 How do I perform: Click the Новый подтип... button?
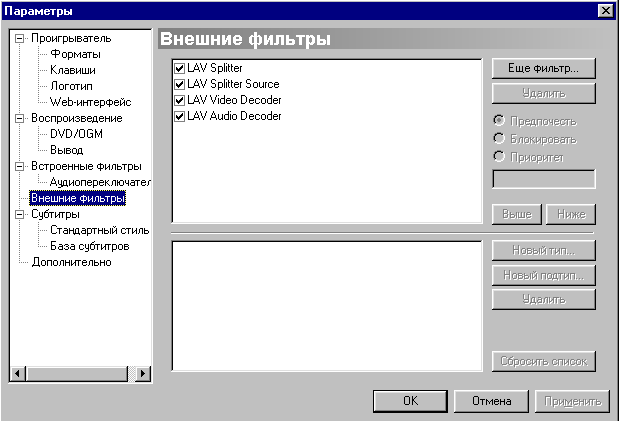[544, 275]
